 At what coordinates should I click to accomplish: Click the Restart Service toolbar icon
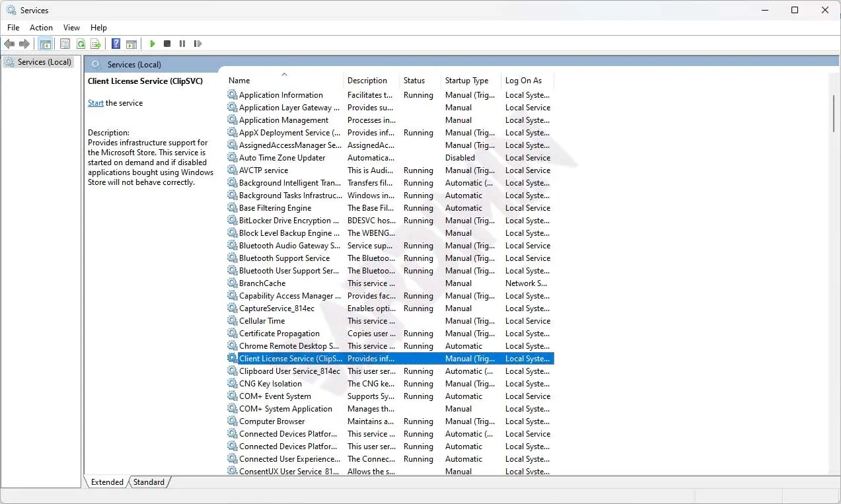(x=198, y=44)
